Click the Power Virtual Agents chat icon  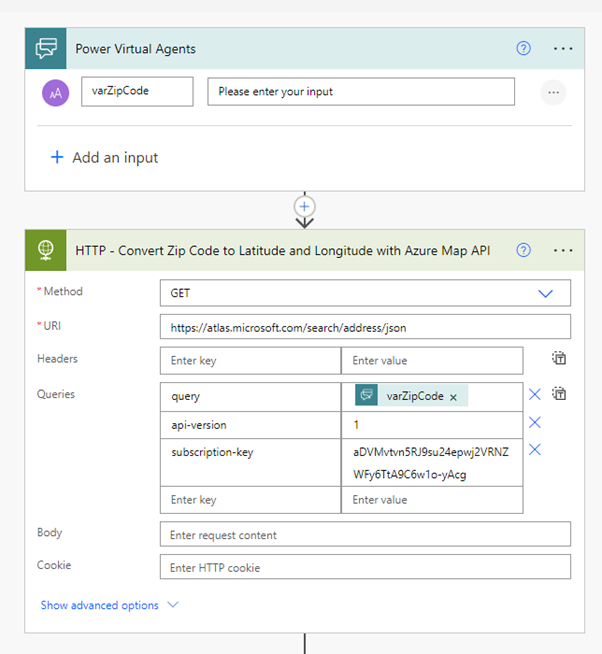click(x=46, y=48)
